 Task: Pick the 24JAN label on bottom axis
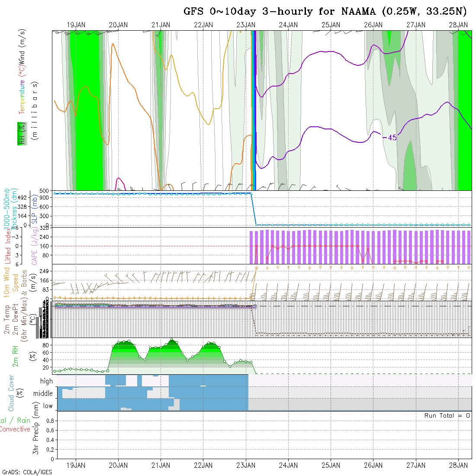288,466
